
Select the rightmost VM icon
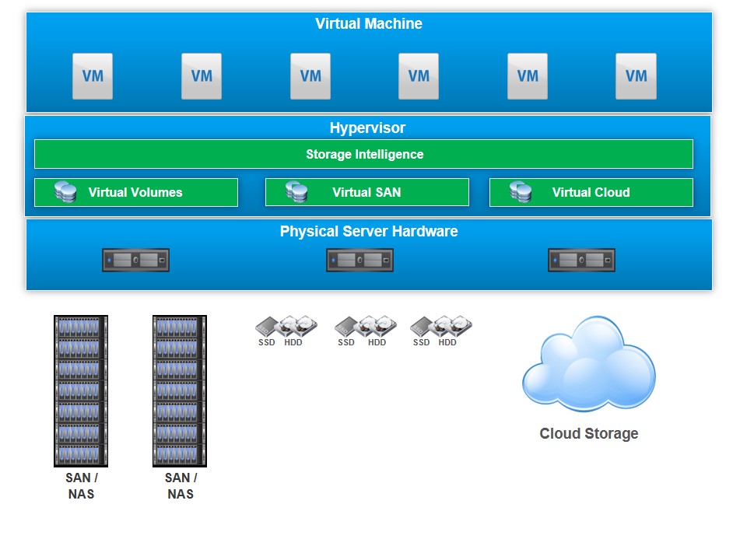pos(636,76)
